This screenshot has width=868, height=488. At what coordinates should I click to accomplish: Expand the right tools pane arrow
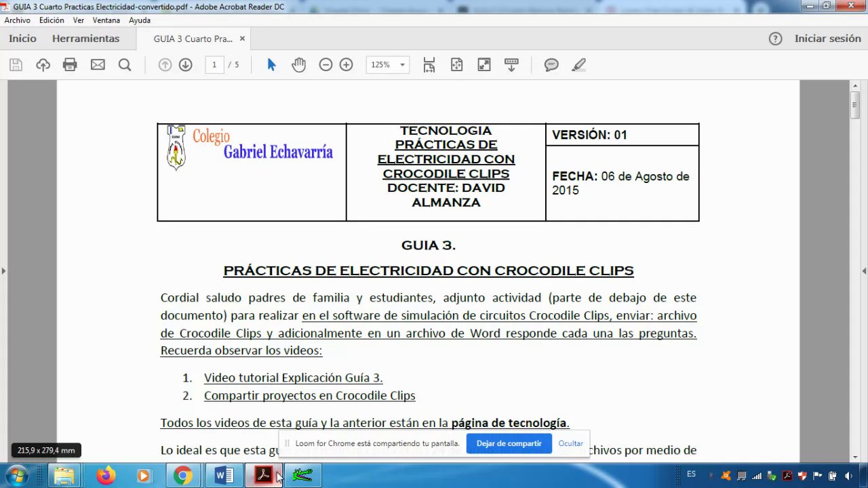(x=864, y=271)
